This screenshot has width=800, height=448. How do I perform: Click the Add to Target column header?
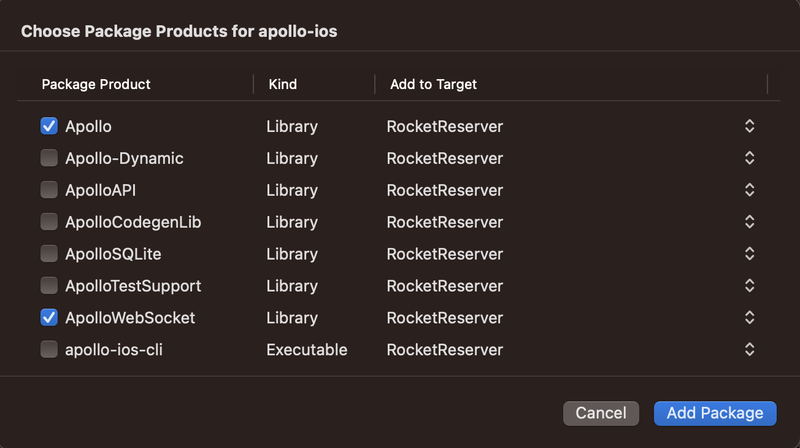pyautogui.click(x=433, y=84)
